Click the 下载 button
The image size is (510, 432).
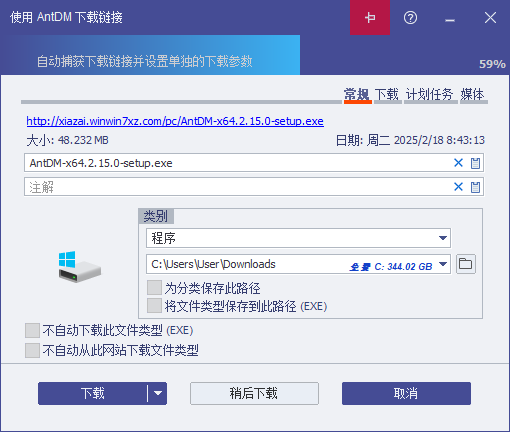[x=92, y=393]
